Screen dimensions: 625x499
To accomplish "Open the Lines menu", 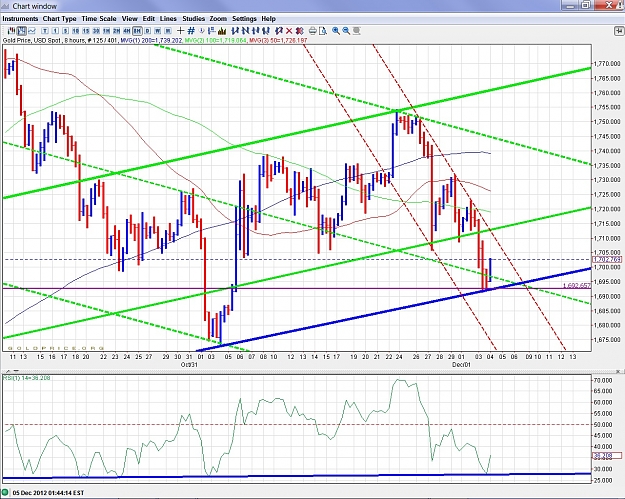I will [168, 19].
